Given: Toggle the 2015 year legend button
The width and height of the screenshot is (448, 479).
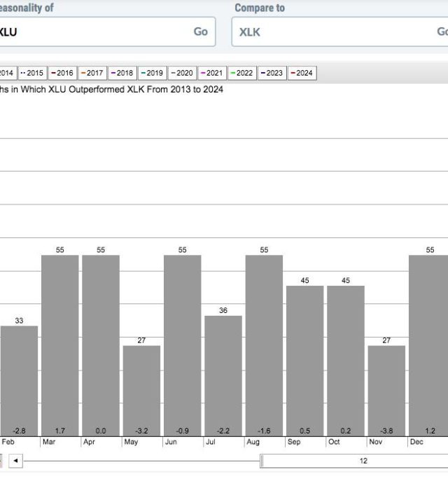Looking at the screenshot, I should click(32, 73).
